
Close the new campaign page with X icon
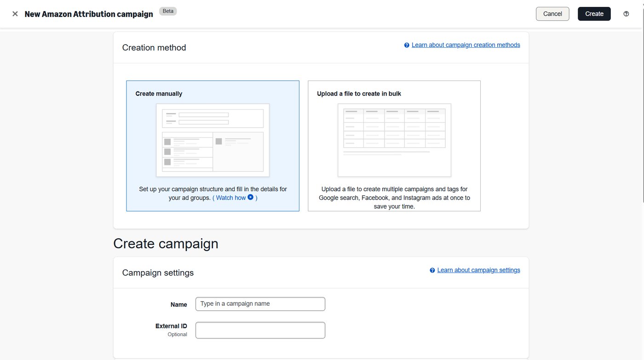tap(15, 14)
